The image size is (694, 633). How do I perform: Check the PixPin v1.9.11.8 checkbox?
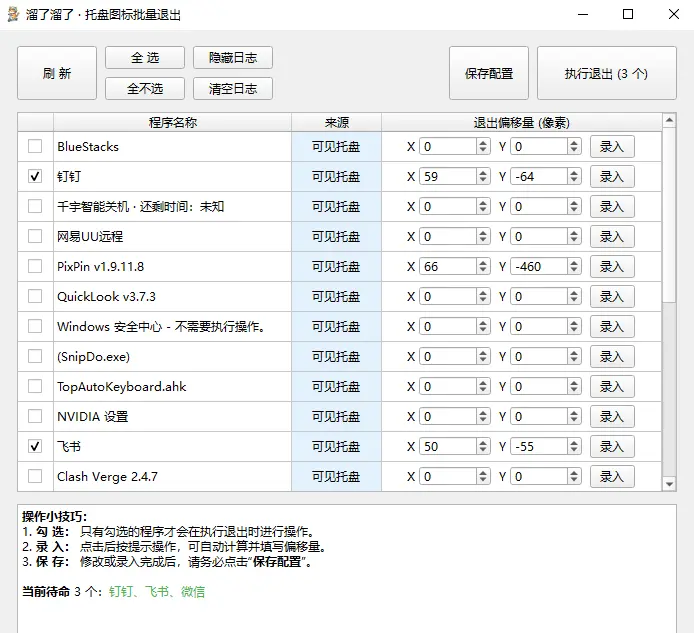pyautogui.click(x=35, y=266)
